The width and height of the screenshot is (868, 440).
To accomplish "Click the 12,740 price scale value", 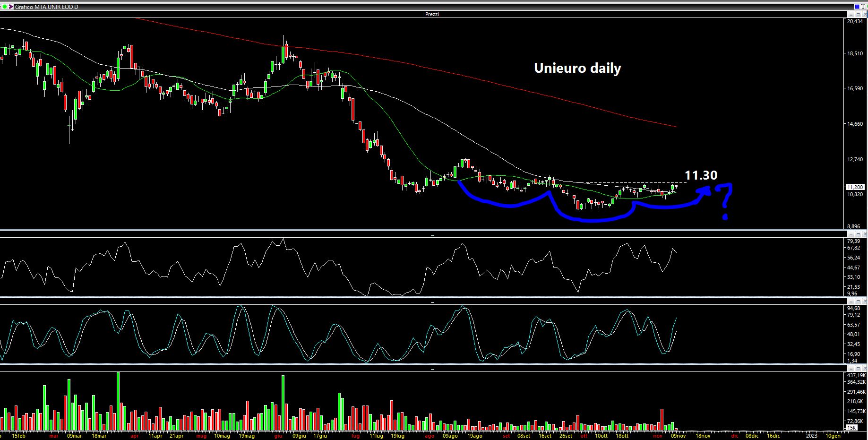I will [855, 159].
